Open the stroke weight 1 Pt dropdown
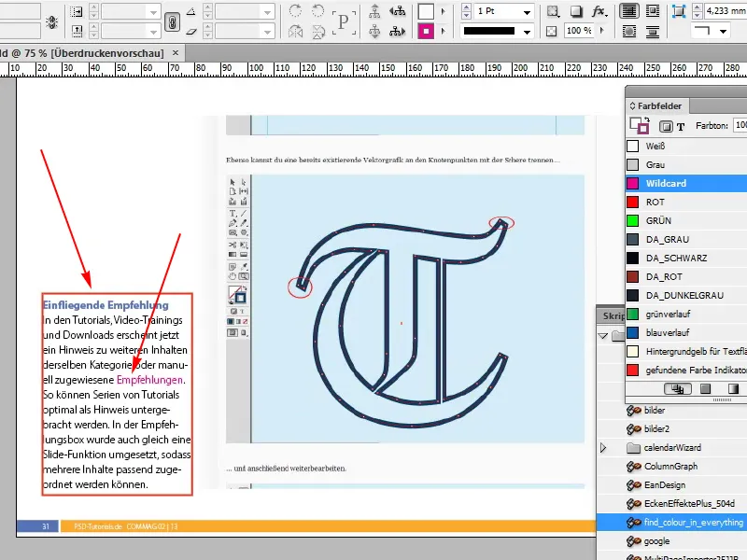The width and height of the screenshot is (747, 560). [x=528, y=12]
